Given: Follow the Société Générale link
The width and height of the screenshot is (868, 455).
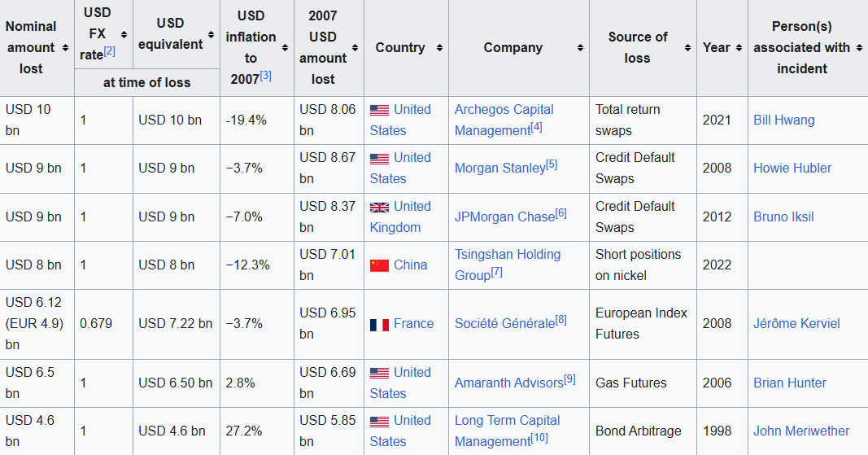Looking at the screenshot, I should coord(504,324).
